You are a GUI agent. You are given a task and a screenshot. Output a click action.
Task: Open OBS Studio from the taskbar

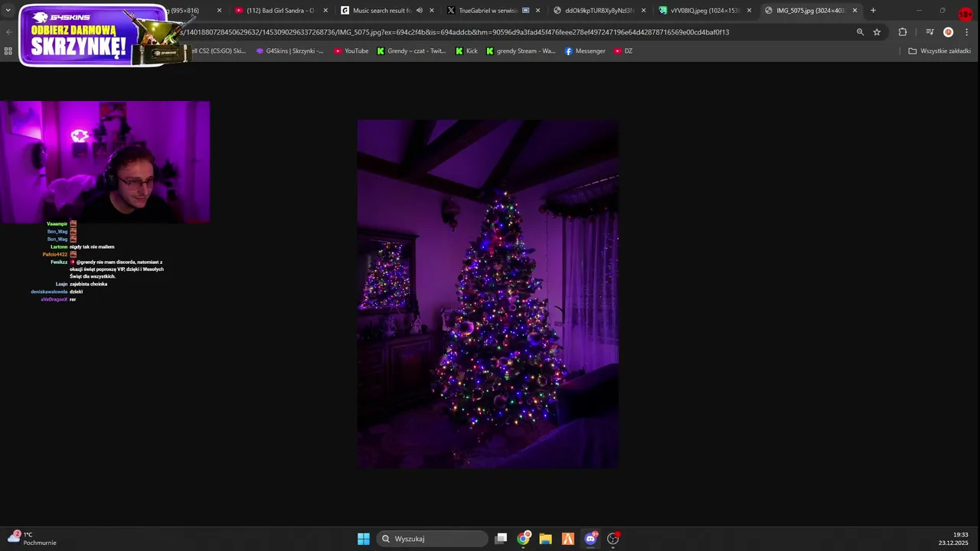(612, 539)
